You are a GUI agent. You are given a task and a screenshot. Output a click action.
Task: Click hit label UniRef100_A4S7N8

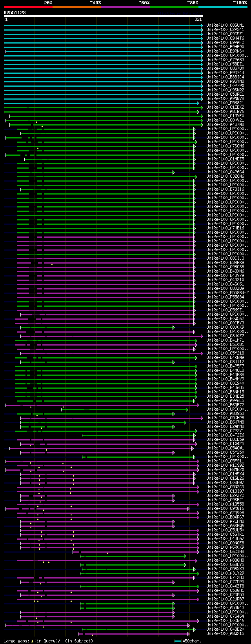click(x=225, y=125)
